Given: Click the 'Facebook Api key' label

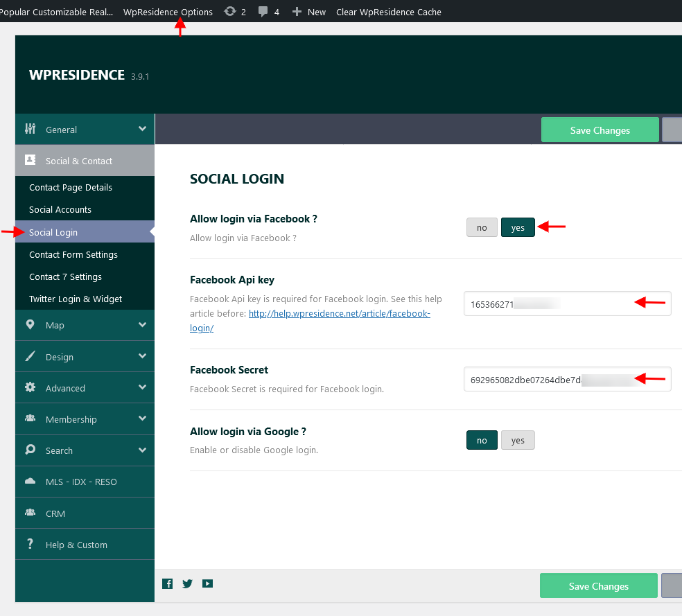Looking at the screenshot, I should (x=231, y=279).
